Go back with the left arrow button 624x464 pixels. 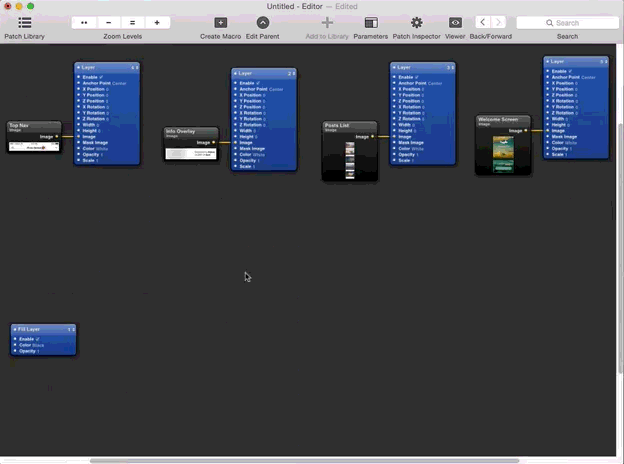coord(482,22)
